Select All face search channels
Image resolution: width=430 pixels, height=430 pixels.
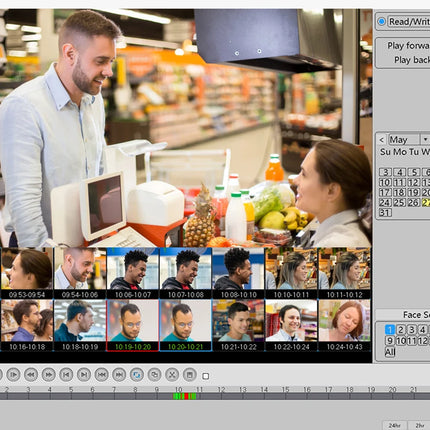[390, 352]
